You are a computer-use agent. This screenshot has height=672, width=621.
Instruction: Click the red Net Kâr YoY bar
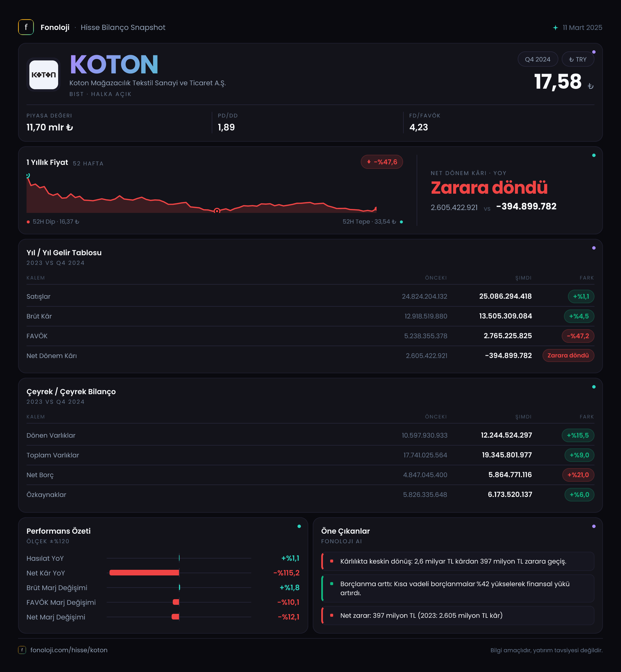144,573
